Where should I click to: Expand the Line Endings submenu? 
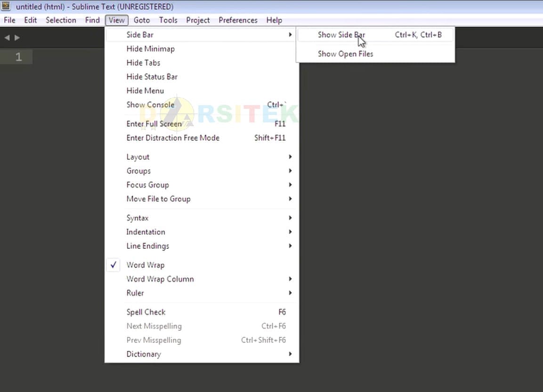pyautogui.click(x=202, y=246)
